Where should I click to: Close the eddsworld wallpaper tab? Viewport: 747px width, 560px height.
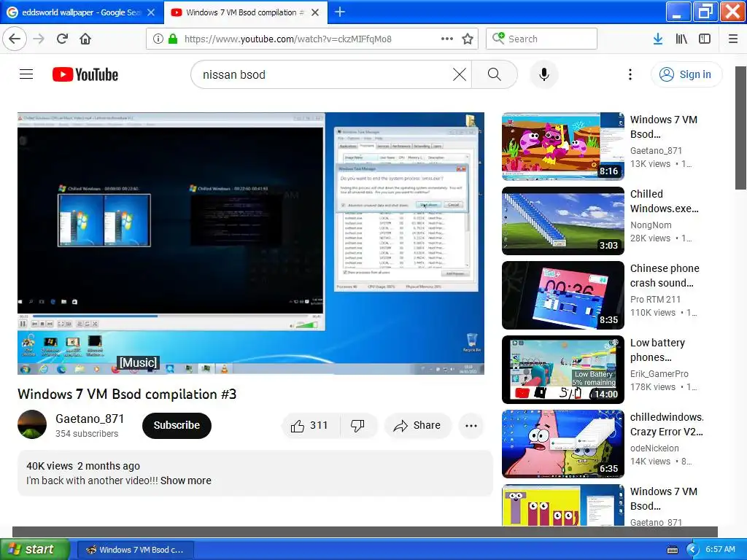151,12
